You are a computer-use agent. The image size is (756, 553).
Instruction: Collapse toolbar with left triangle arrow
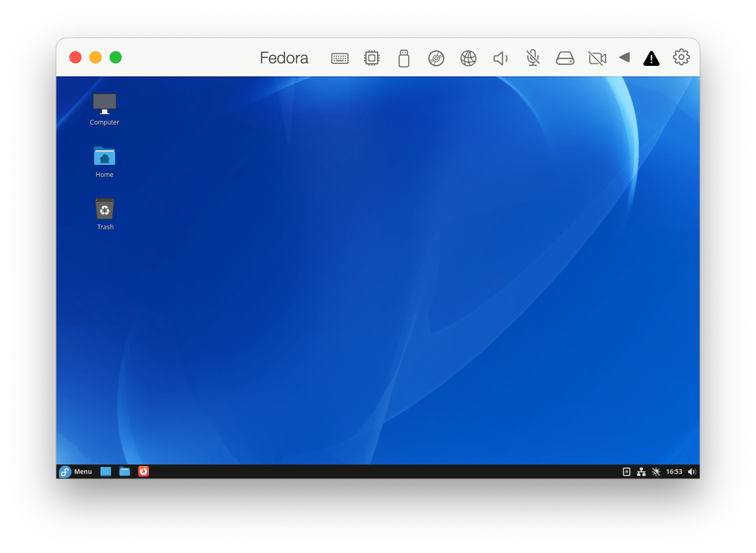pos(624,57)
